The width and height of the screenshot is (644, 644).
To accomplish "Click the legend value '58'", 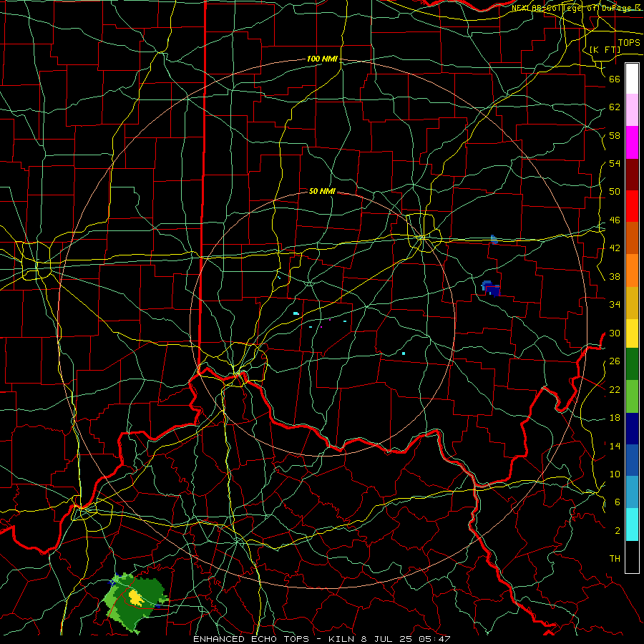I will point(615,135).
